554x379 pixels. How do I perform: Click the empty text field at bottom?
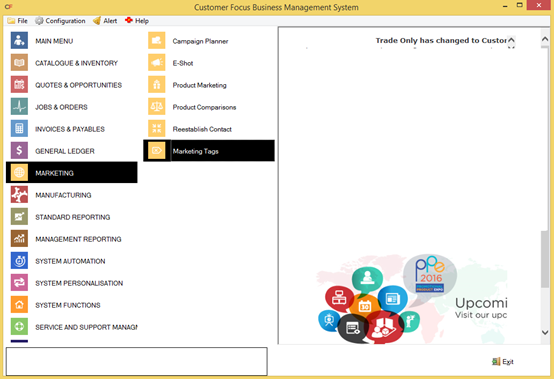coord(136,361)
